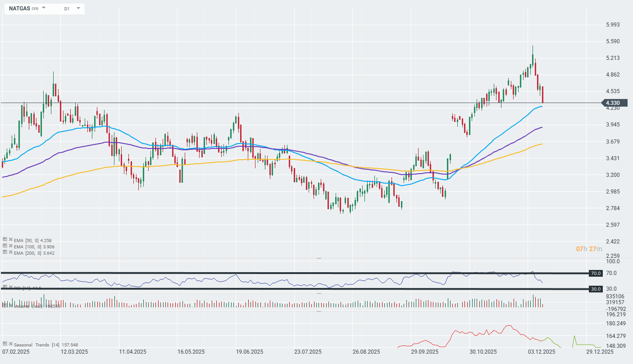Open the RSI indicator settings icon
Screen dimensions: 633x364
[x=5, y=287]
